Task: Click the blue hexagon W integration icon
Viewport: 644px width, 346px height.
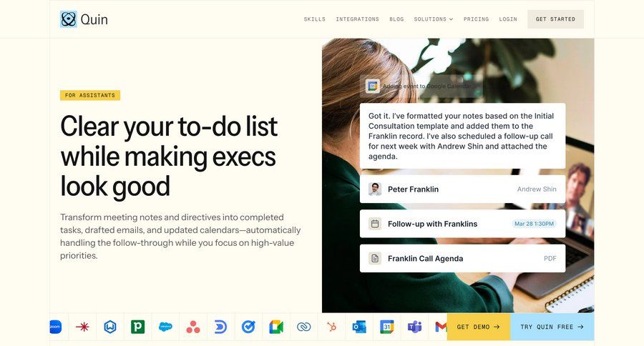Action: (110, 327)
